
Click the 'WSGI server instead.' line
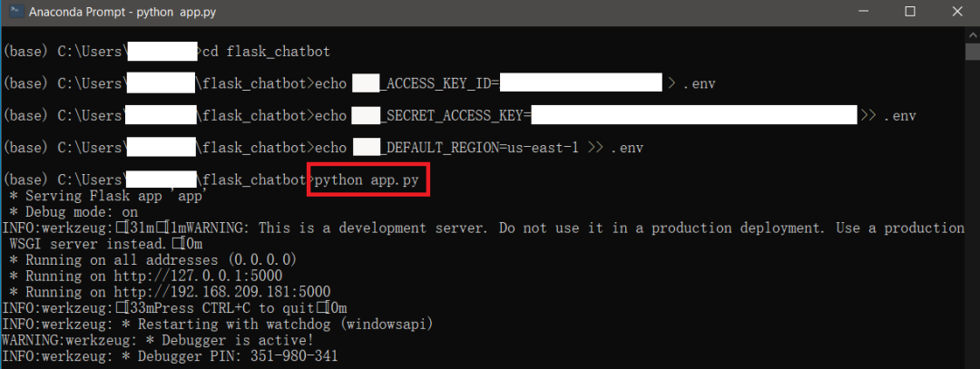(106, 244)
